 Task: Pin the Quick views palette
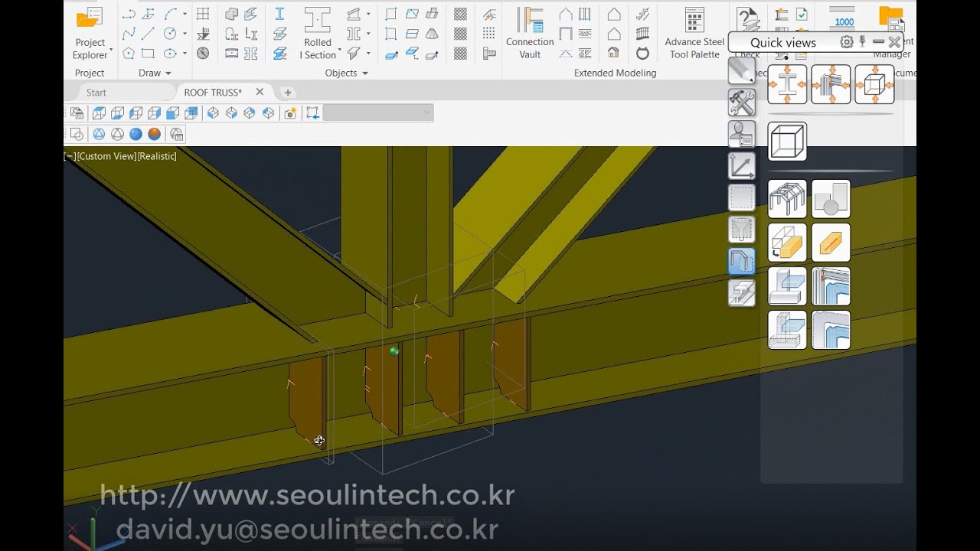(x=863, y=42)
